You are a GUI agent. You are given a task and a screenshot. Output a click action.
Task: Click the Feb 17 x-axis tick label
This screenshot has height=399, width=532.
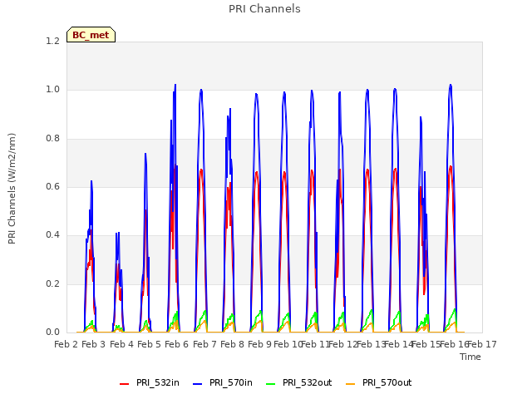(482, 344)
